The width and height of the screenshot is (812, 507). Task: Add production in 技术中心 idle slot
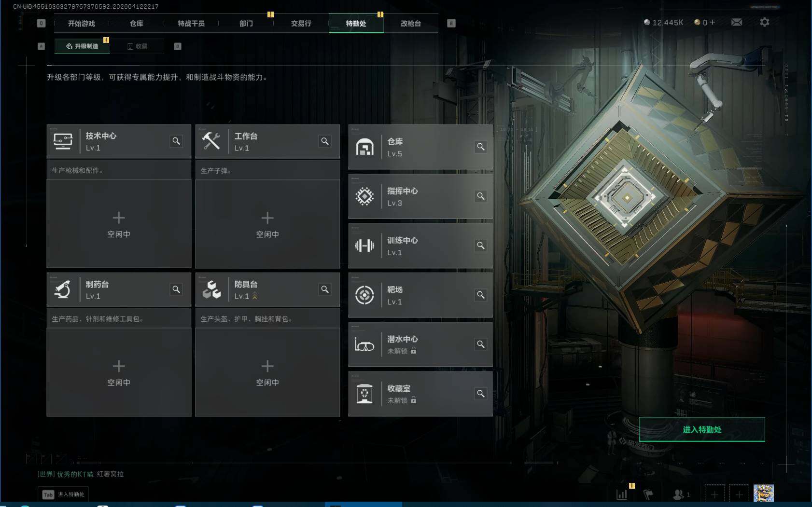[x=119, y=223]
